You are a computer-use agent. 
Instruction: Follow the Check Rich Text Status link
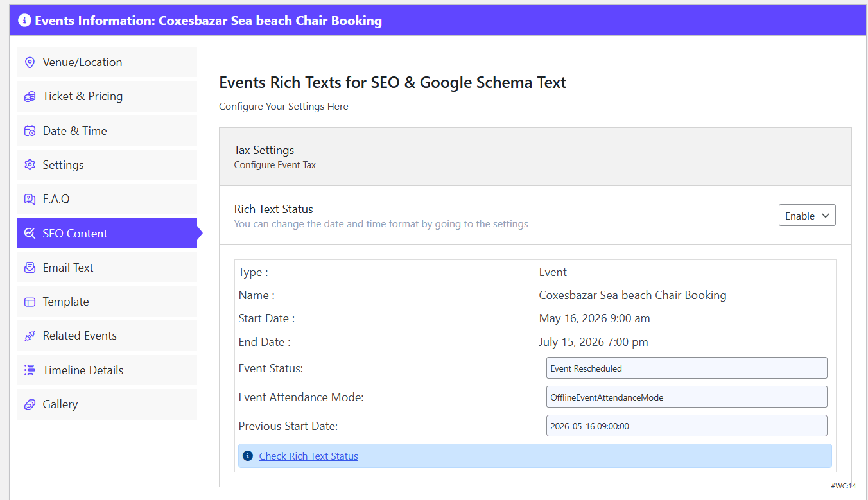point(308,456)
